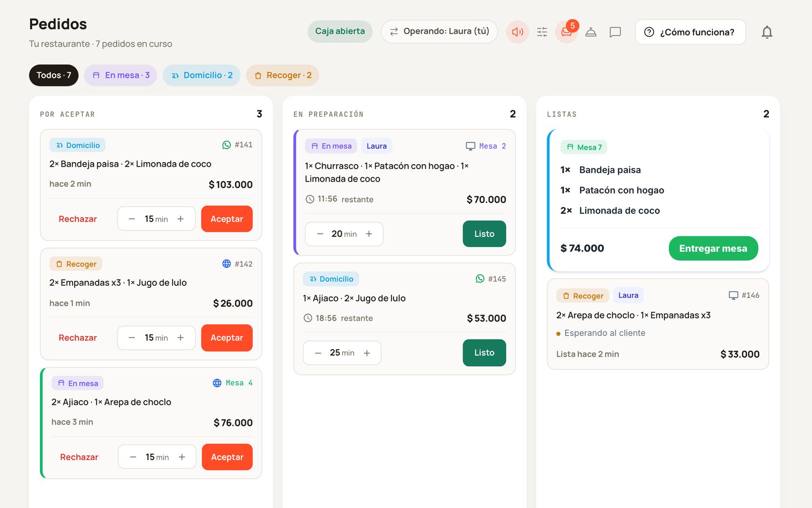Decrease the 20 min timer for Mesa 2
Viewport: 812px width, 508px height.
[320, 234]
